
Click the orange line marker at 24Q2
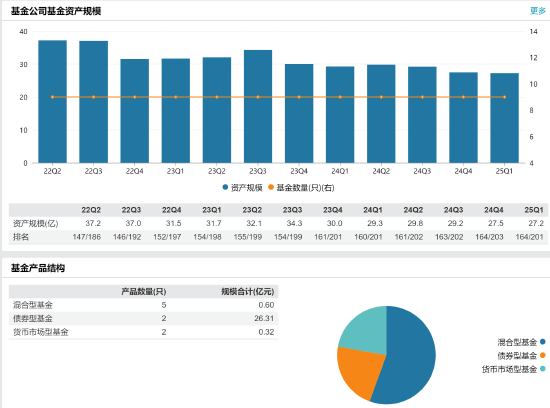(381, 97)
